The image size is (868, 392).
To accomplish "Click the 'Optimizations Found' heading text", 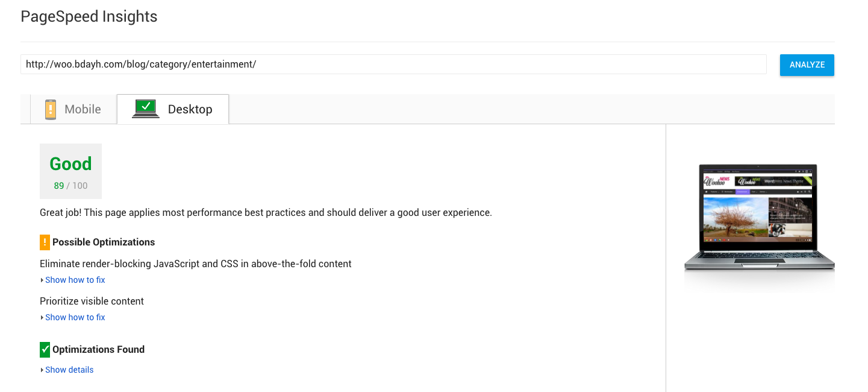I will pos(98,349).
